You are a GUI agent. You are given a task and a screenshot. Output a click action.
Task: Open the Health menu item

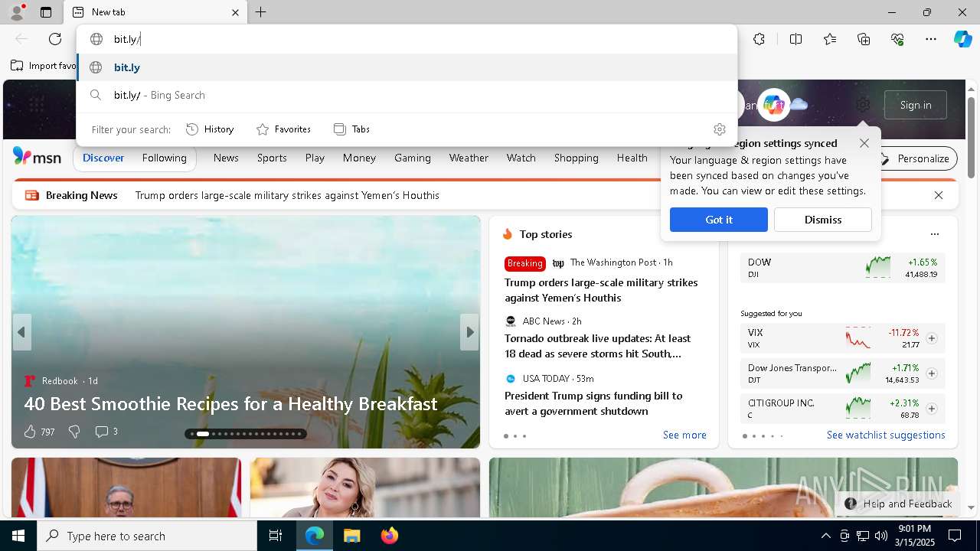(x=632, y=158)
